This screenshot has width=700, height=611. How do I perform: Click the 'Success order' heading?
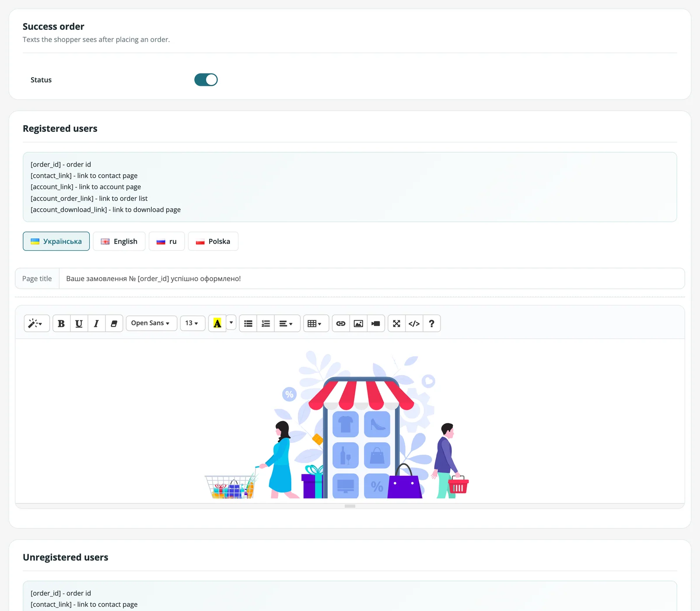pos(53,27)
